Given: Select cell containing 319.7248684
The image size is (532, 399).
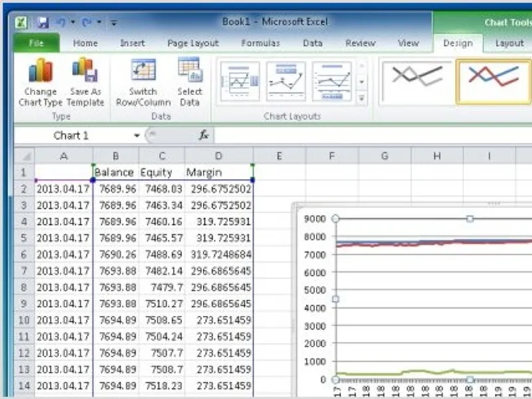Looking at the screenshot, I should point(219,255).
